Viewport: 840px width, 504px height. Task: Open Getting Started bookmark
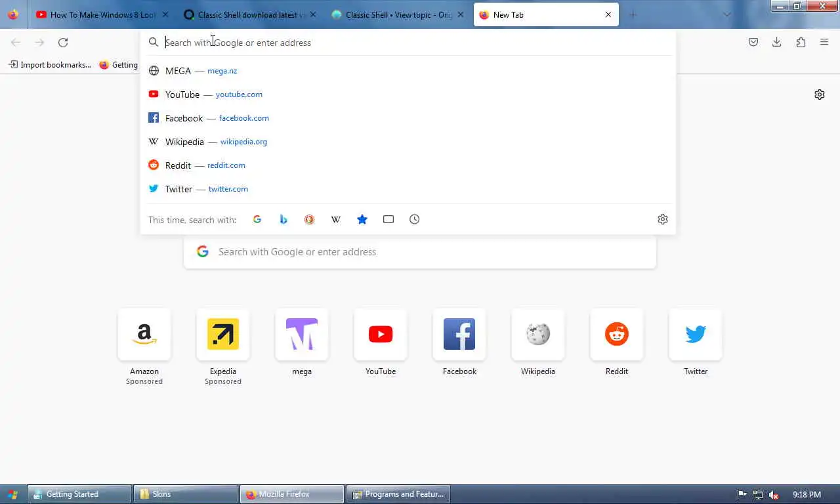[118, 65]
